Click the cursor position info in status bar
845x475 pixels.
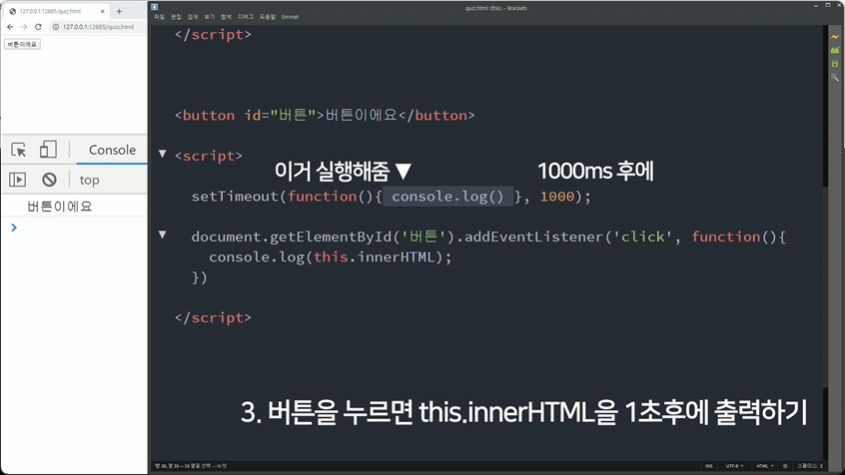[x=191, y=466]
